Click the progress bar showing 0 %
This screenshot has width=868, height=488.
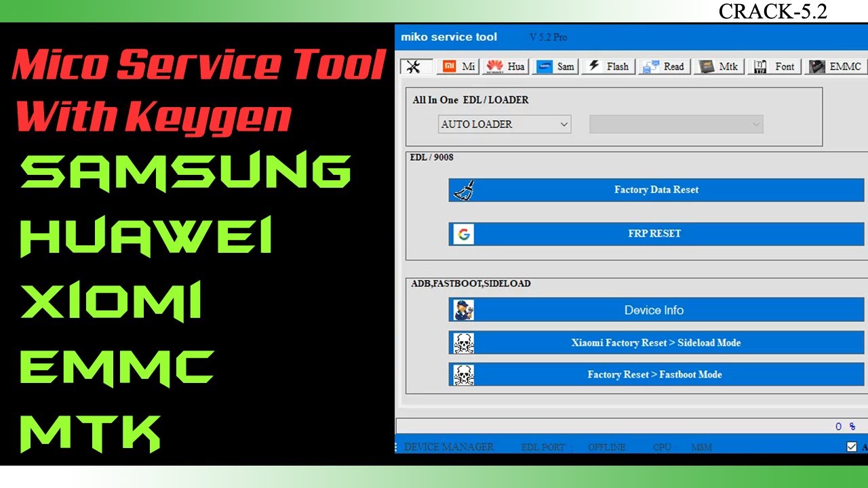pyautogui.click(x=631, y=426)
